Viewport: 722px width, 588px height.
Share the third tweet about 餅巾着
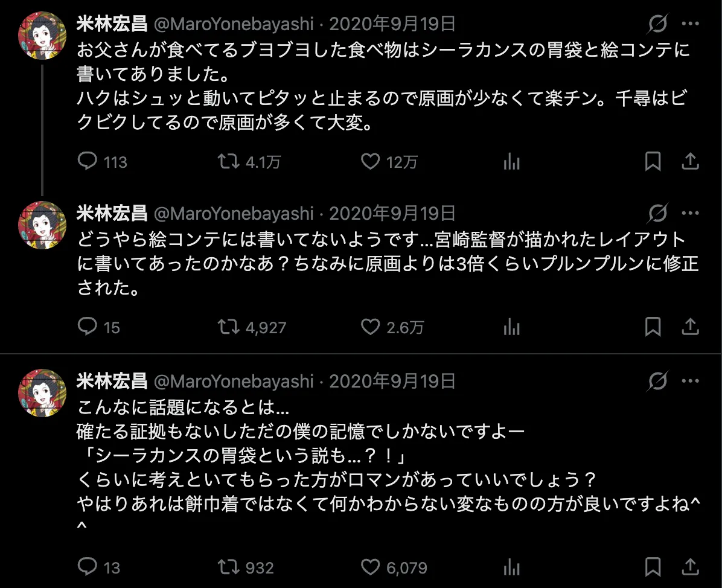690,567
